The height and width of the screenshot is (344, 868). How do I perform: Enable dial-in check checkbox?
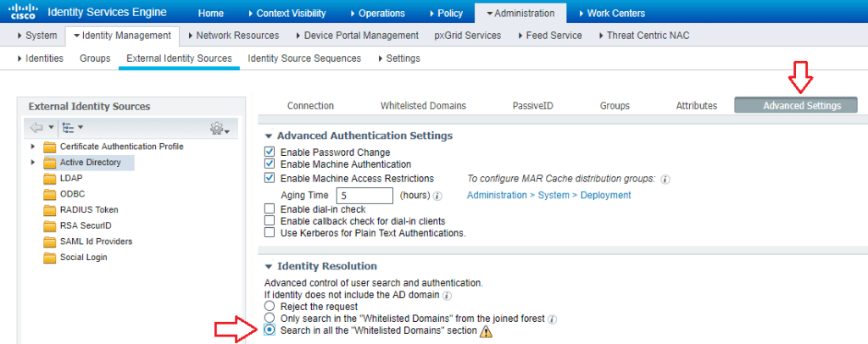click(x=270, y=208)
